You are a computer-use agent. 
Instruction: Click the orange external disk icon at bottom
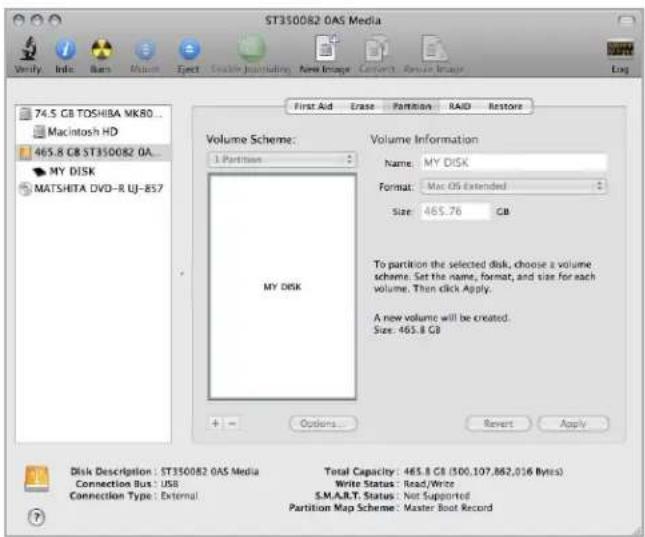click(x=37, y=479)
